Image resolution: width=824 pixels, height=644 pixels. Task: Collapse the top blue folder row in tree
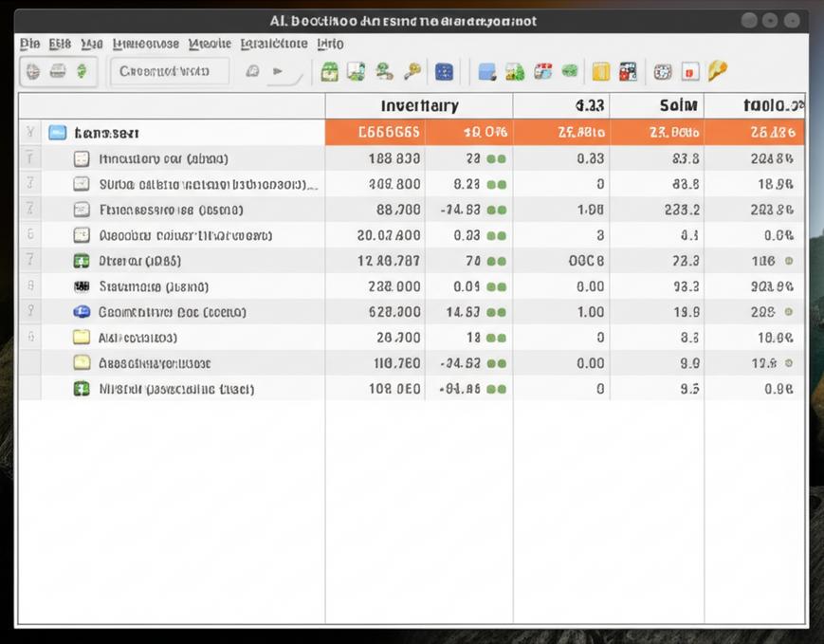(x=57, y=133)
